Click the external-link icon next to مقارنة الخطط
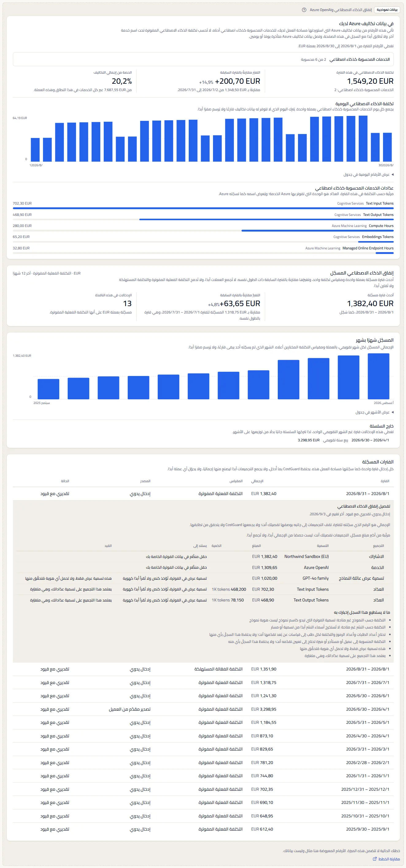The image size is (406, 868). click(375, 859)
